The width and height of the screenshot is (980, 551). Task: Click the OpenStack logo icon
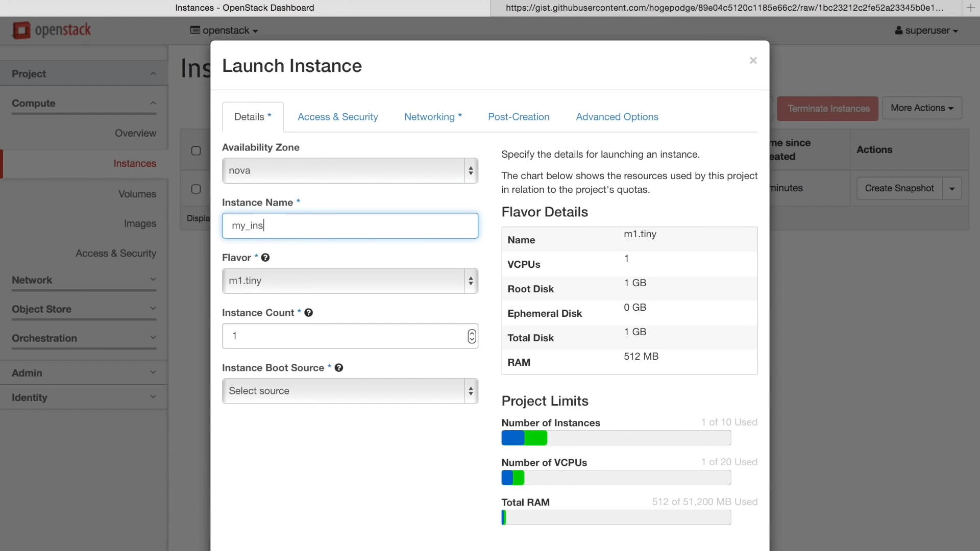pyautogui.click(x=21, y=31)
